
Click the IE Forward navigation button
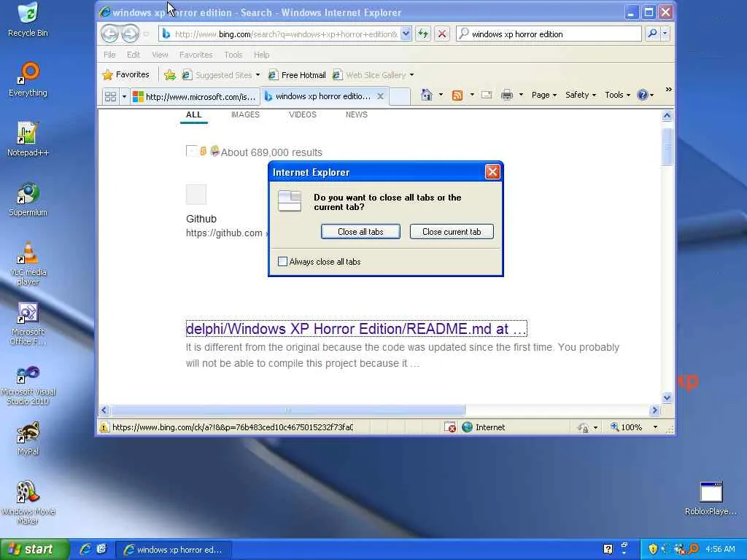pos(130,34)
